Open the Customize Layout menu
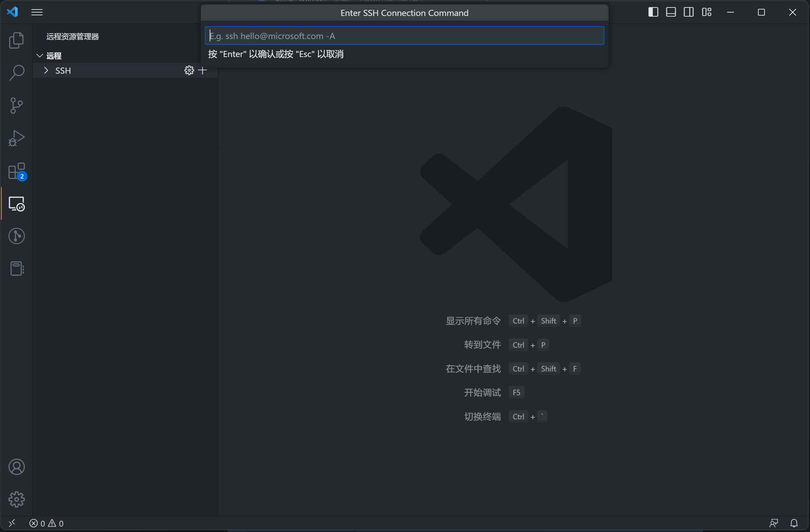 point(706,12)
